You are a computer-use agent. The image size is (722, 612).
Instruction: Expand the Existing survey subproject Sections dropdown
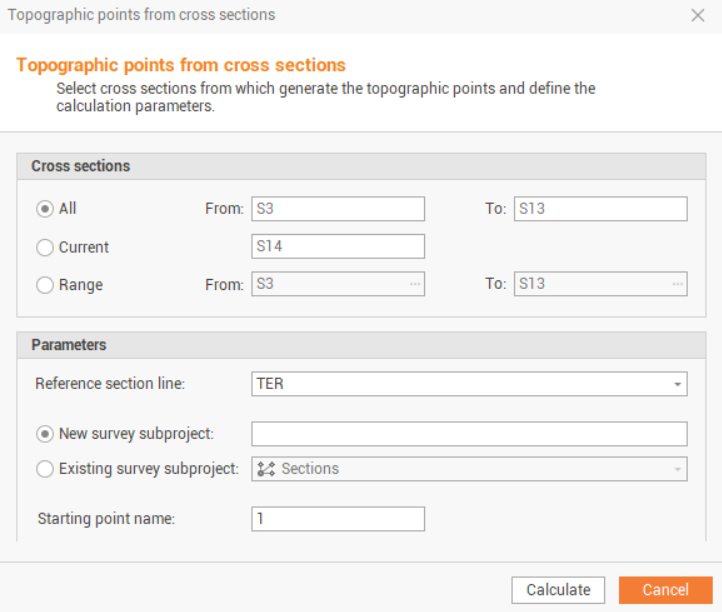coord(677,469)
